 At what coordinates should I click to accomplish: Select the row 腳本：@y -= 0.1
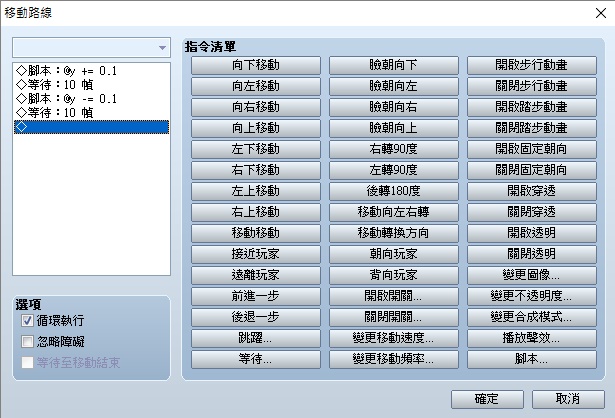coord(91,98)
